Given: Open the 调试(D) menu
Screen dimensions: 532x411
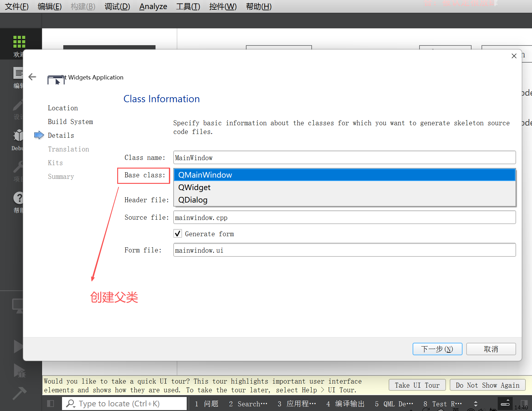Looking at the screenshot, I should [117, 6].
